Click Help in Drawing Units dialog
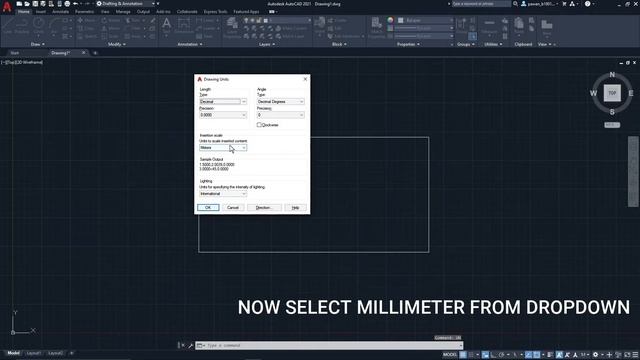640x360 pixels. (296, 208)
